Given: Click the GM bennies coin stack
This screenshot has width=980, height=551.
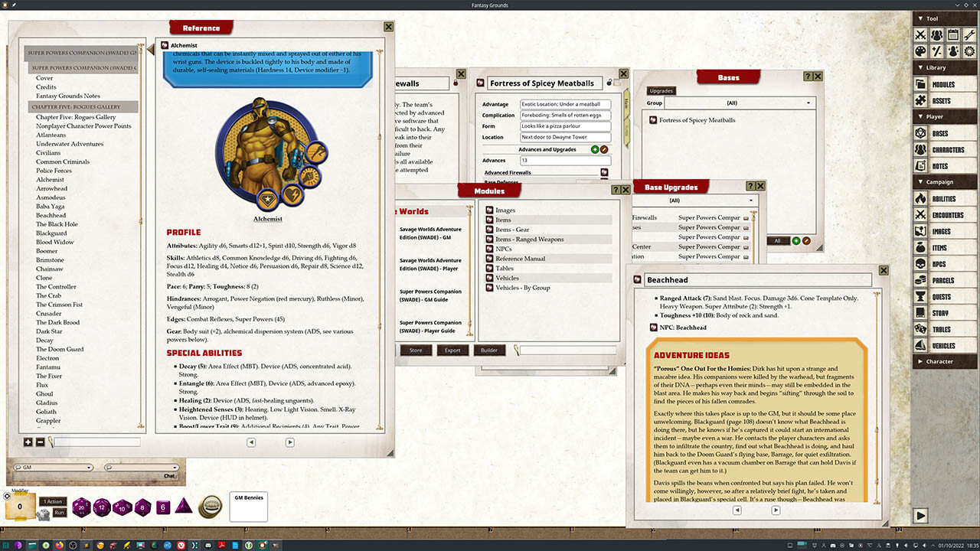Looking at the screenshot, I should click(211, 507).
